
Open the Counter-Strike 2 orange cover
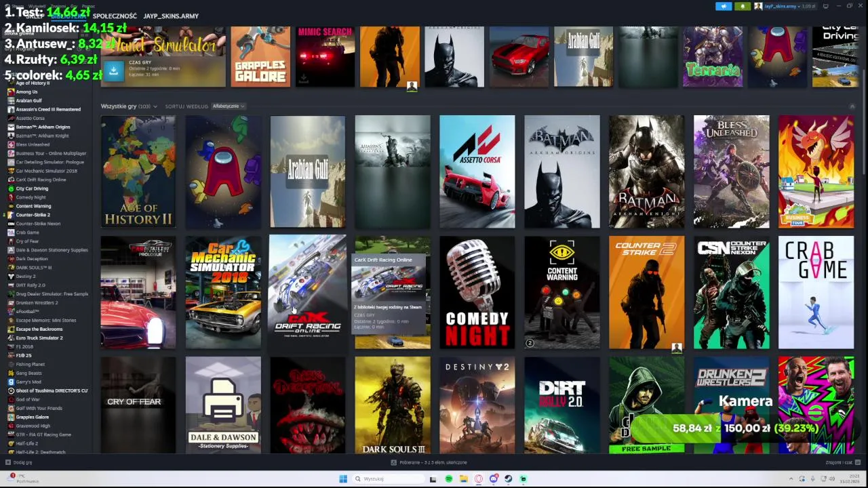pos(647,292)
